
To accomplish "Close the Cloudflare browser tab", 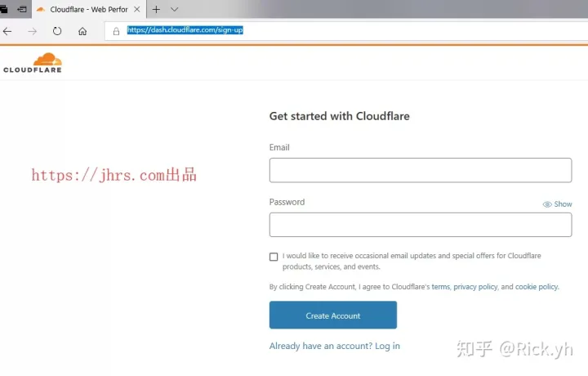I will pyautogui.click(x=137, y=9).
